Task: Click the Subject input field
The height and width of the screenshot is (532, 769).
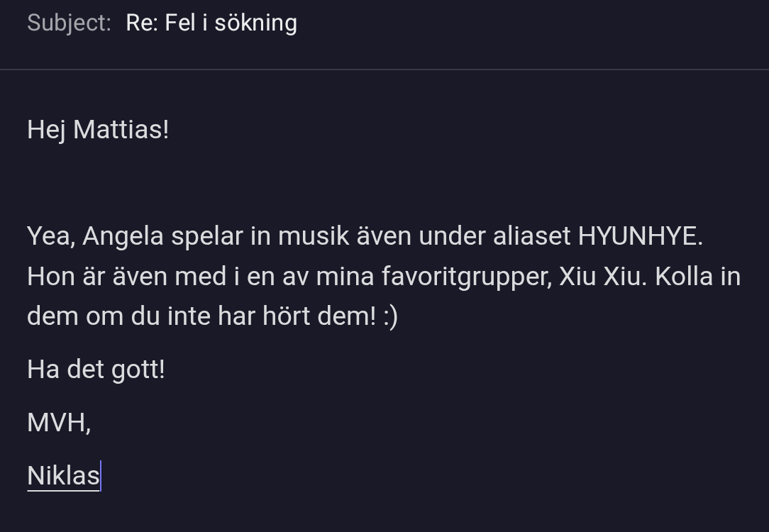Action: point(440,23)
